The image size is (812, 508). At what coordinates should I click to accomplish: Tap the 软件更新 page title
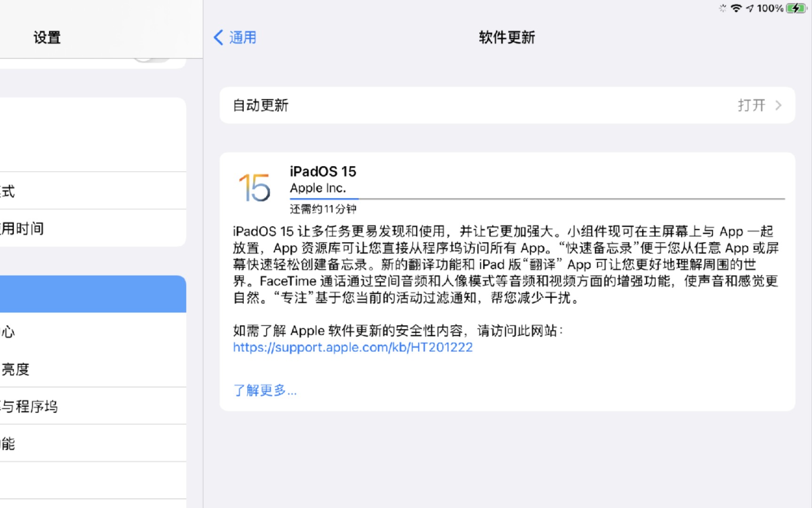click(x=507, y=37)
